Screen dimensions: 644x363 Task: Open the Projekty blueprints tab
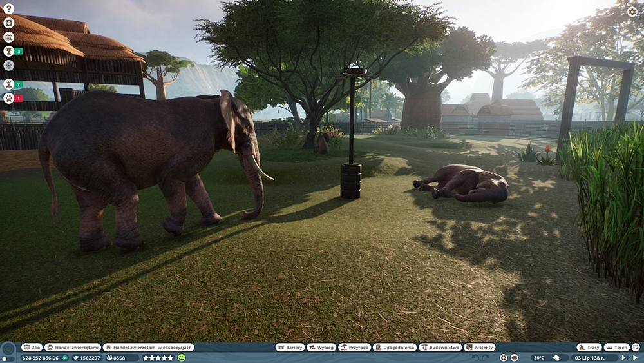480,348
